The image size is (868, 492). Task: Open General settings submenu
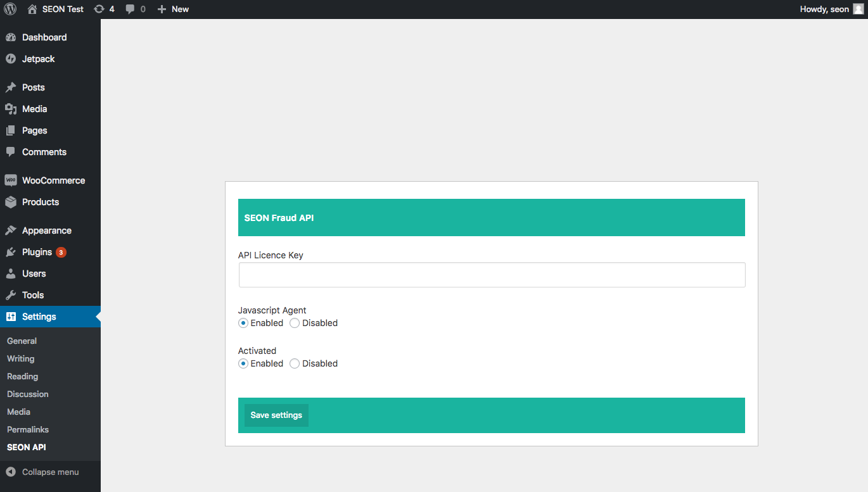(x=22, y=341)
